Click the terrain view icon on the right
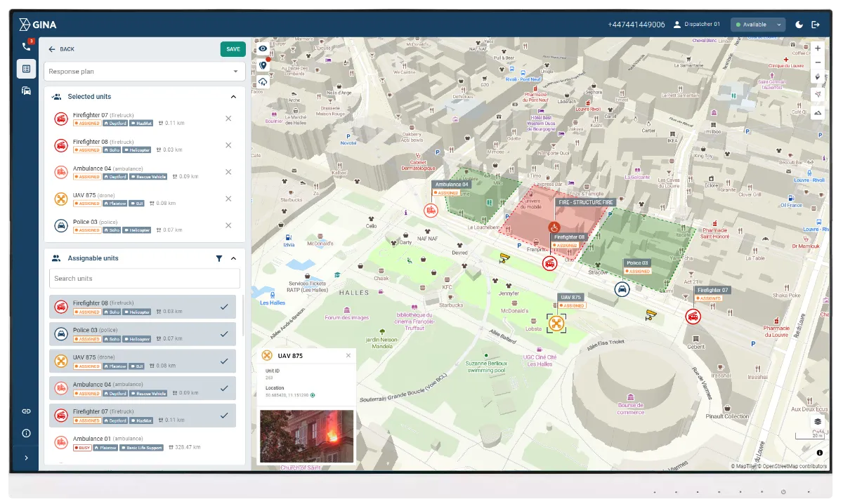Screen dimensions: 843x504 (817, 112)
